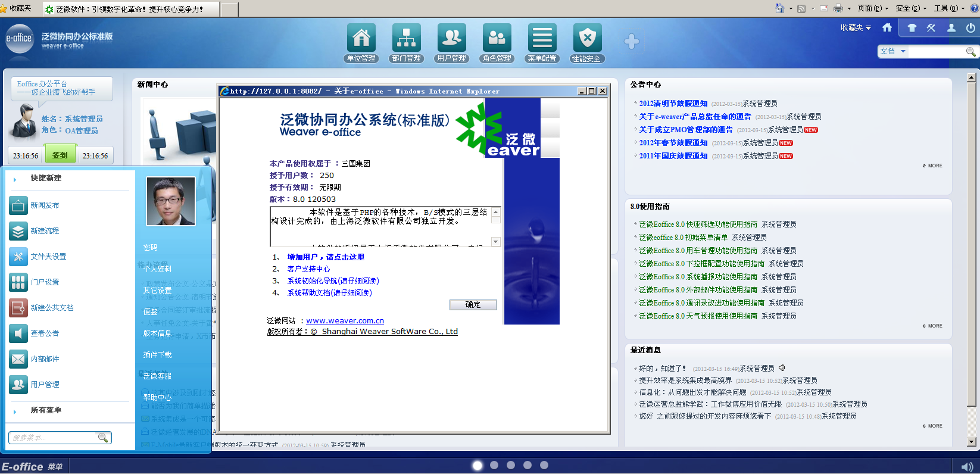Open the 单位管理 home icon

click(361, 38)
